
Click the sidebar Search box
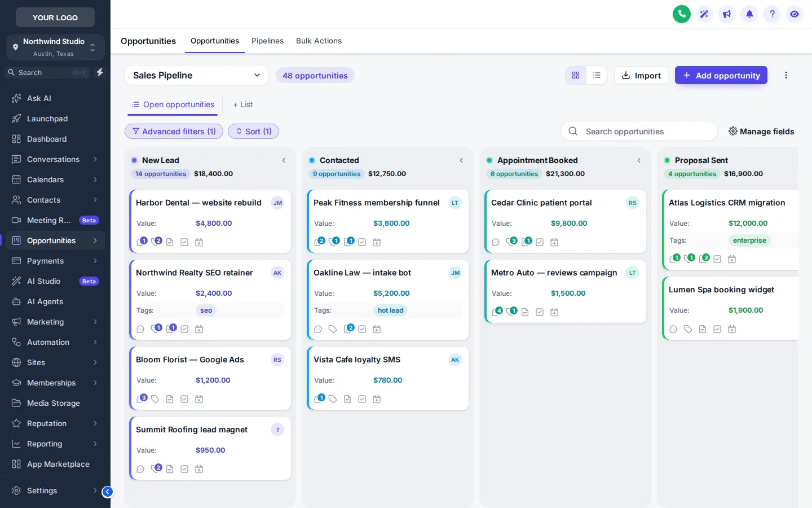[47, 72]
